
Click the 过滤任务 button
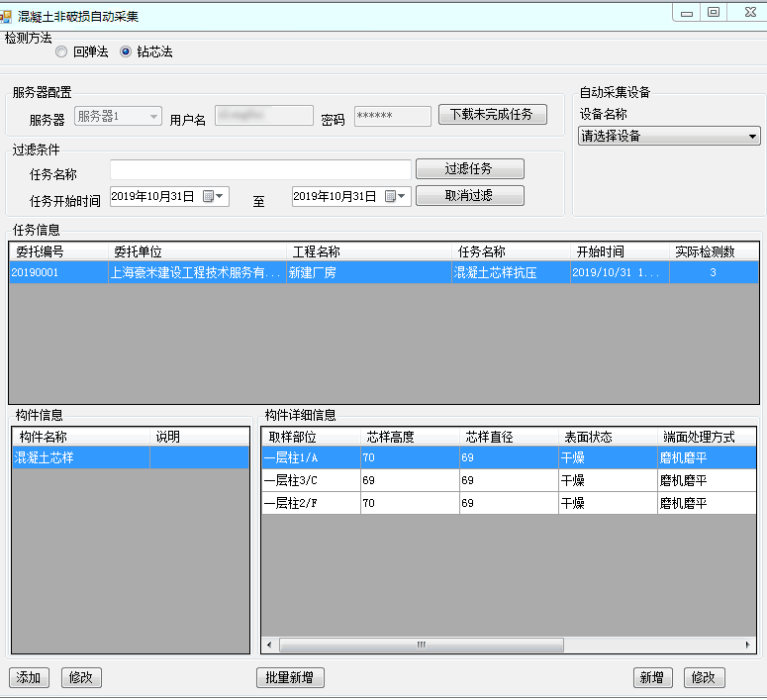click(469, 169)
